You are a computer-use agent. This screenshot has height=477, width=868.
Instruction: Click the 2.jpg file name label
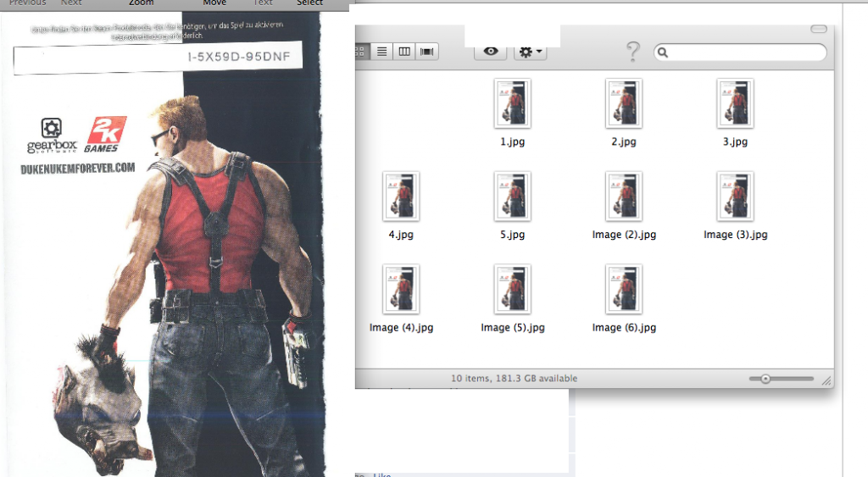pos(624,141)
